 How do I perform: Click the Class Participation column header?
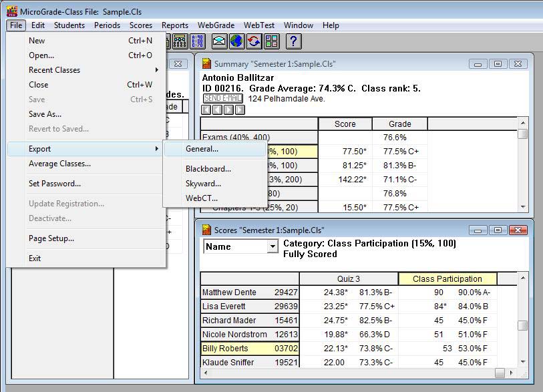(447, 278)
